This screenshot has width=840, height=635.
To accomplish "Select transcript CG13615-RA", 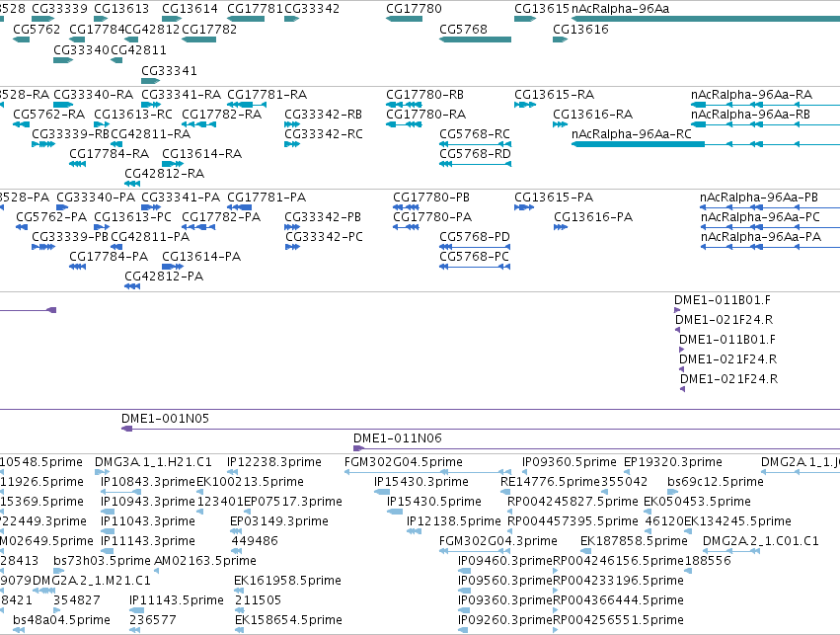I will tap(554, 95).
